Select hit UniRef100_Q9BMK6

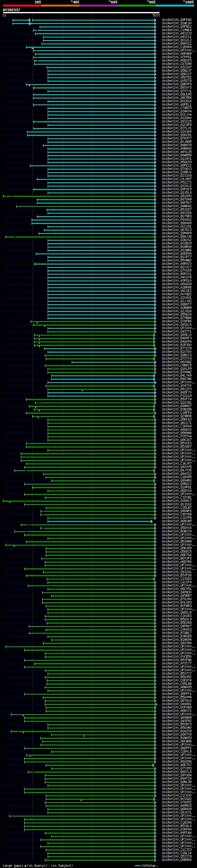177,860
